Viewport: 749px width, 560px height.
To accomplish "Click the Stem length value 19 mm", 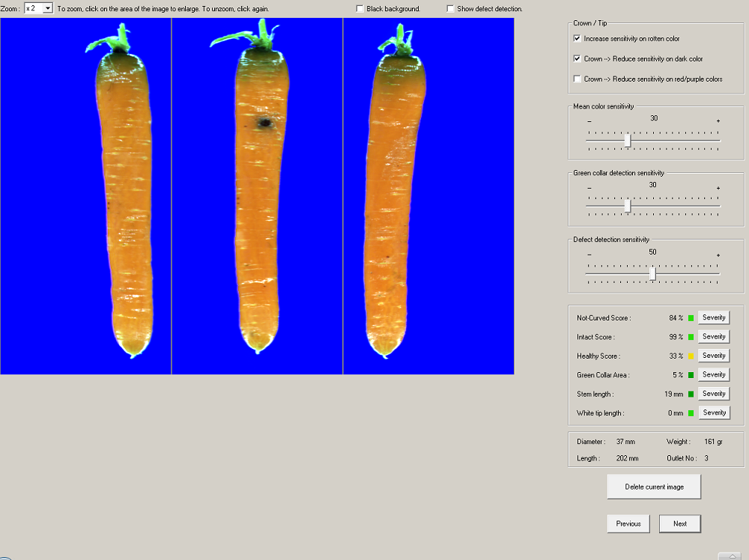I will click(673, 395).
